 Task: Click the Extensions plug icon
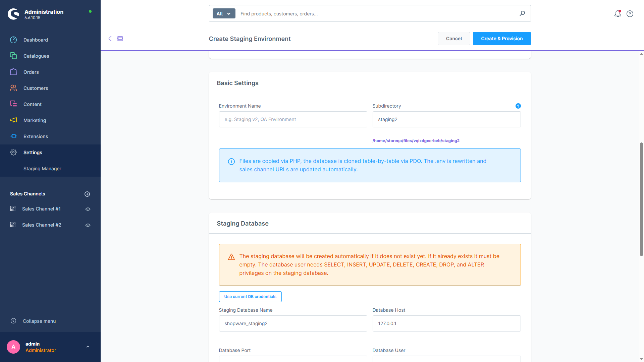(x=13, y=136)
